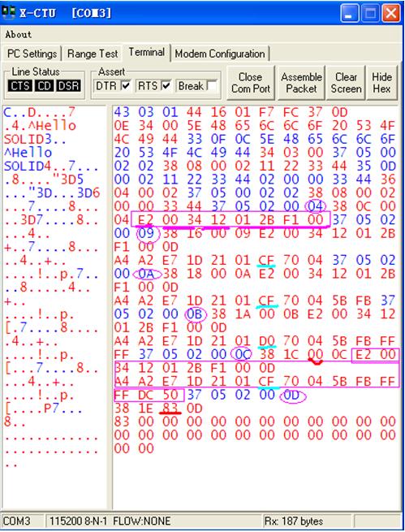Select the Terminal tab

click(x=146, y=52)
